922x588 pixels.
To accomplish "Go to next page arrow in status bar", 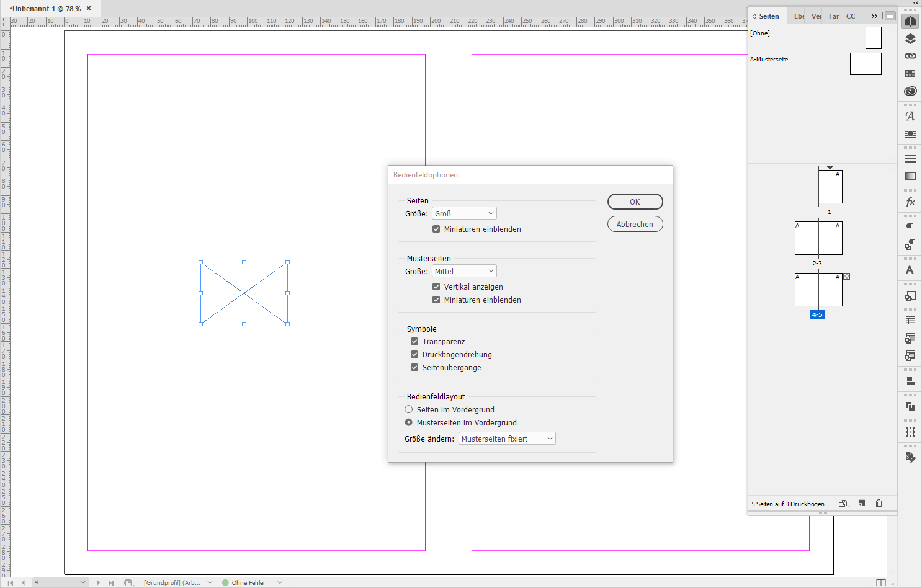I will (98, 582).
